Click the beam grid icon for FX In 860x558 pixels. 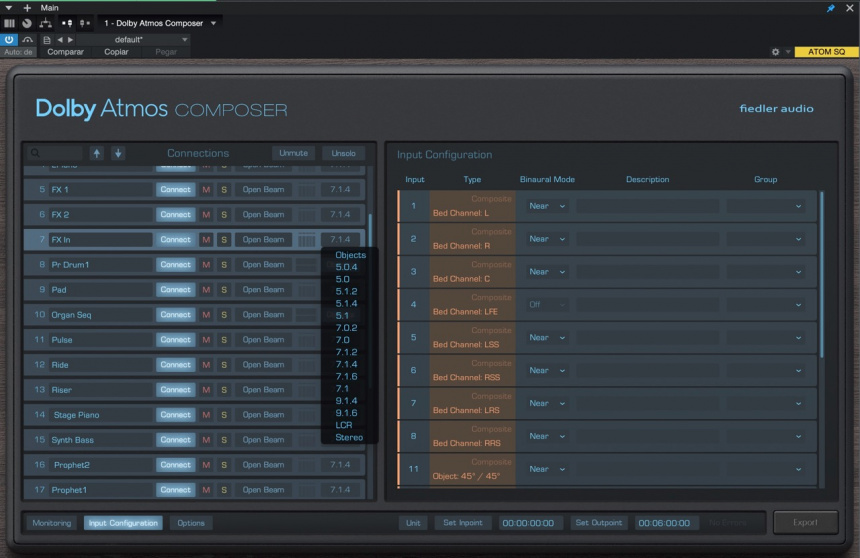click(307, 240)
